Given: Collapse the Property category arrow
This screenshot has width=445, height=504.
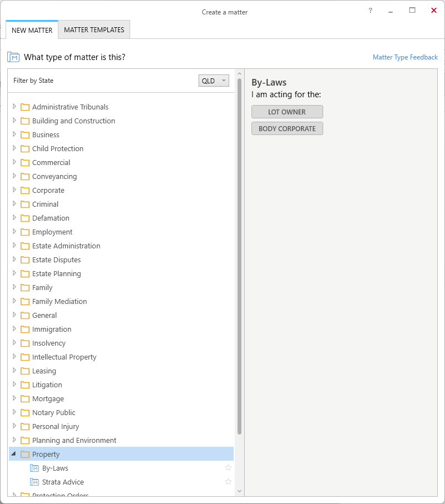Looking at the screenshot, I should click(x=14, y=453).
